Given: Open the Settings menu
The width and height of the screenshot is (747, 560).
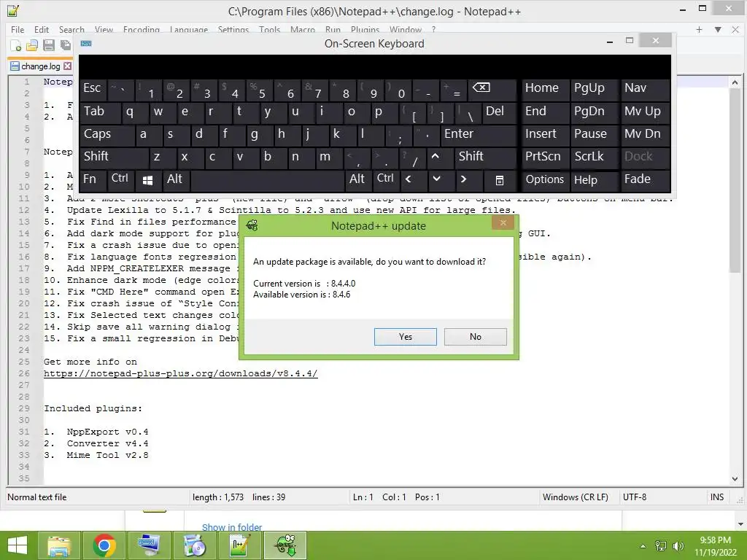Looking at the screenshot, I should (233, 29).
